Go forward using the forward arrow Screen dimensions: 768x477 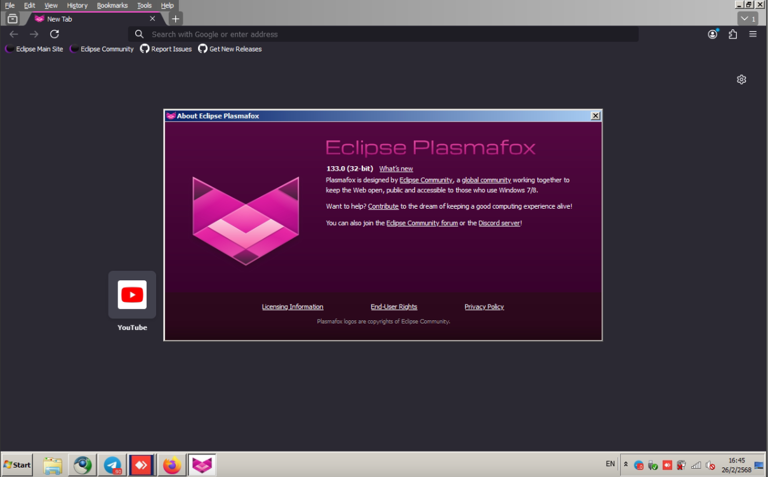click(34, 34)
